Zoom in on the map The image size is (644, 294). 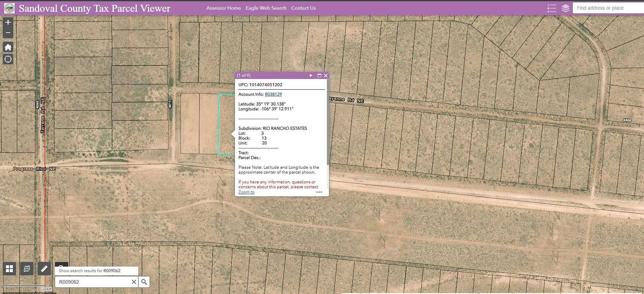(x=8, y=22)
